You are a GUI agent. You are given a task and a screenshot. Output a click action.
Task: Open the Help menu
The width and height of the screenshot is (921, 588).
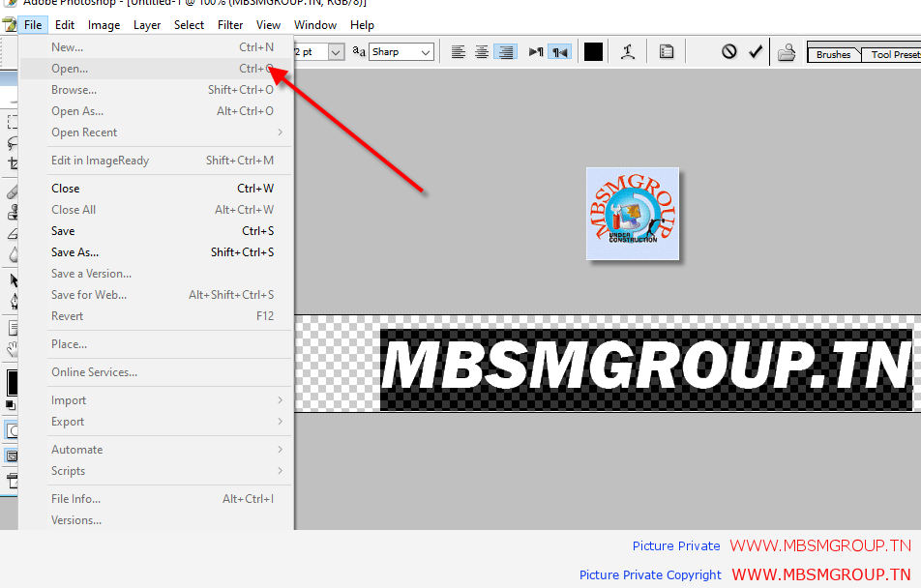(362, 25)
